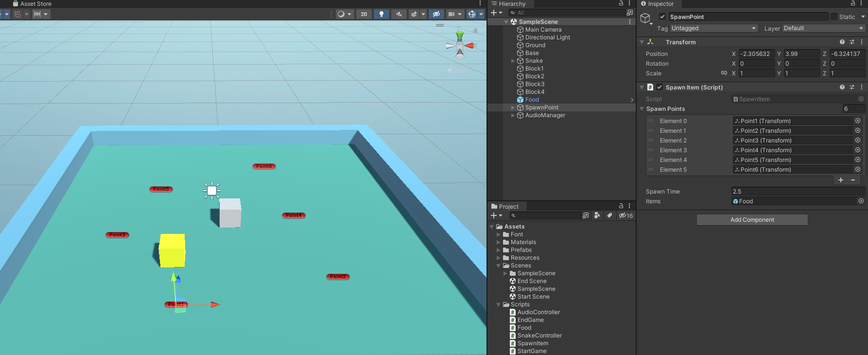Open SampleScene options in Hierarchy
The width and height of the screenshot is (868, 355).
coord(630,22)
